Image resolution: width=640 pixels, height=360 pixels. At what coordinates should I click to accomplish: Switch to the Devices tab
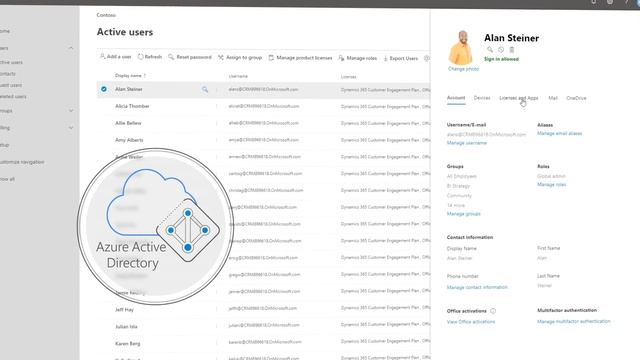coord(482,98)
